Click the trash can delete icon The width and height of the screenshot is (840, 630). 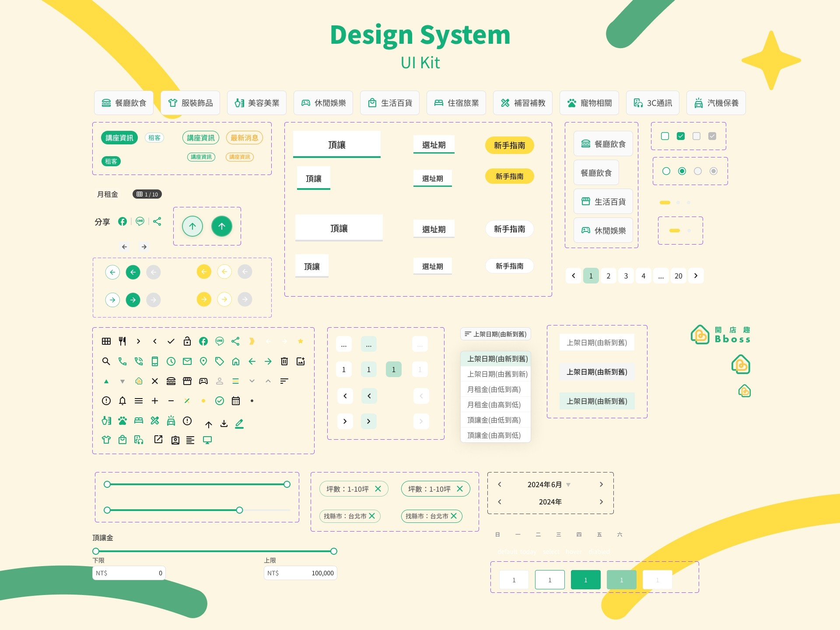click(x=284, y=361)
